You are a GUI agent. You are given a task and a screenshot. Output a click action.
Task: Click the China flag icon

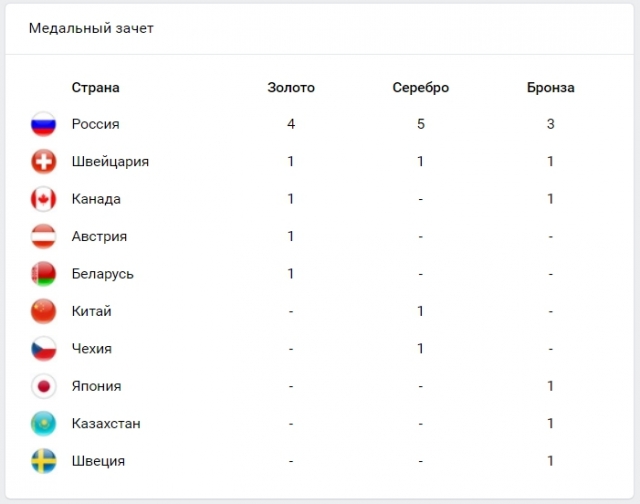coord(43,311)
